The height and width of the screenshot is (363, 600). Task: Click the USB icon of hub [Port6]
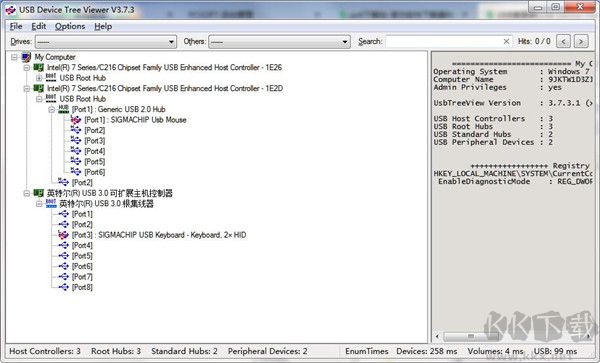click(x=76, y=172)
